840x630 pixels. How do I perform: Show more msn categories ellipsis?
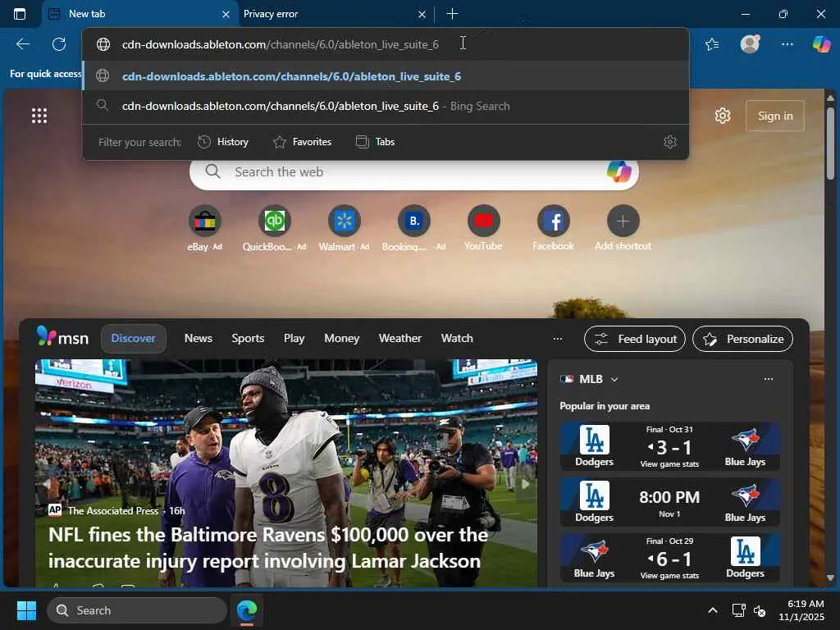coord(557,339)
